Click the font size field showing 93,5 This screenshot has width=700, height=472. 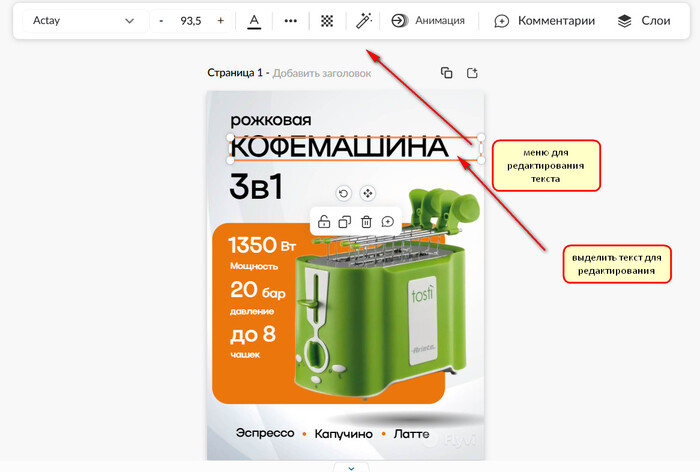(x=190, y=21)
